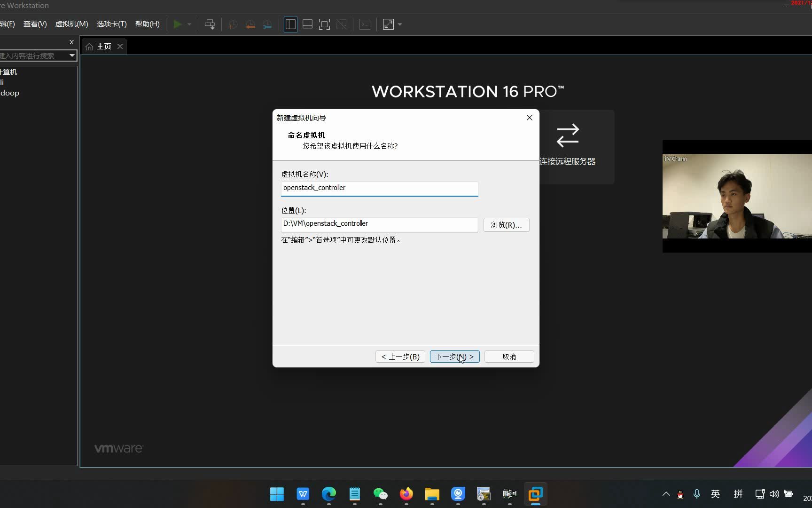
Task: Expand the system tray hidden icons
Action: tap(666, 494)
